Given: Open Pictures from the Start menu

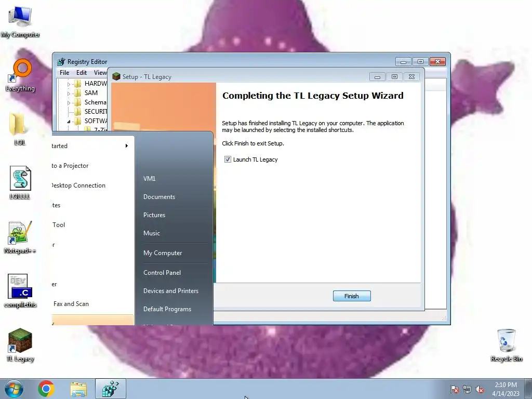Looking at the screenshot, I should [154, 215].
